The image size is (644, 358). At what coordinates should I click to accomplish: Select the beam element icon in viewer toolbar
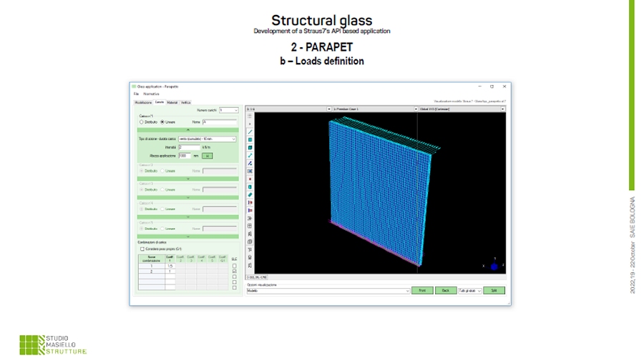250,131
